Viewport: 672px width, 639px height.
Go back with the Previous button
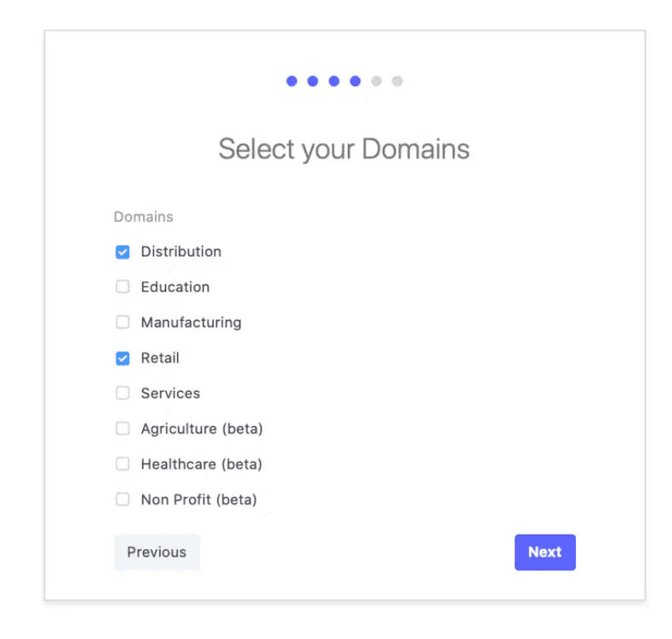click(156, 552)
